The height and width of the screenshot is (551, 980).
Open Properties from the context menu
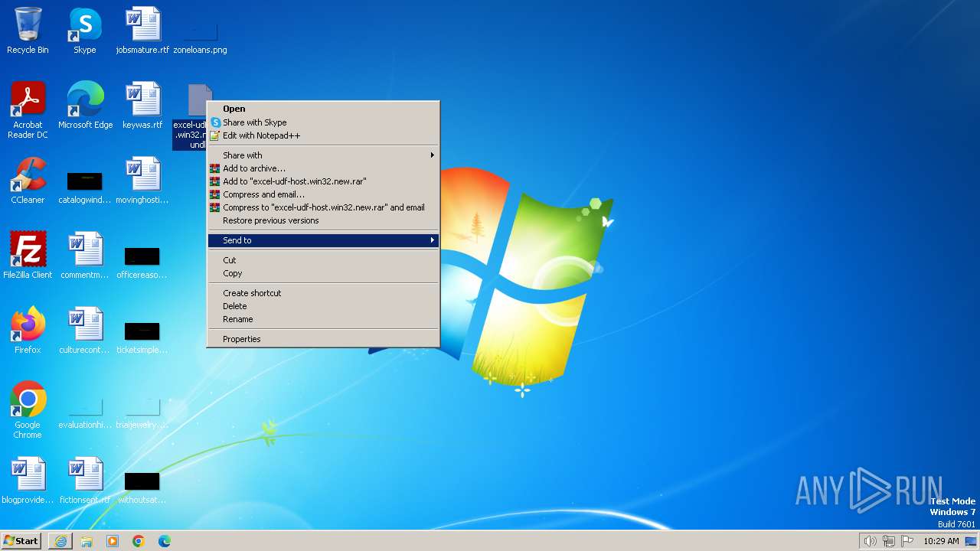click(x=323, y=339)
